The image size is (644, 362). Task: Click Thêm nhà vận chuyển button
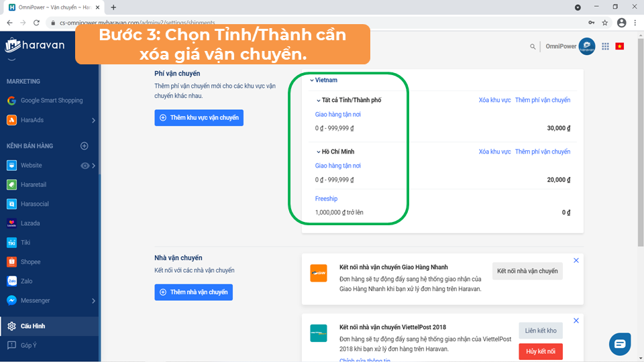point(193,292)
